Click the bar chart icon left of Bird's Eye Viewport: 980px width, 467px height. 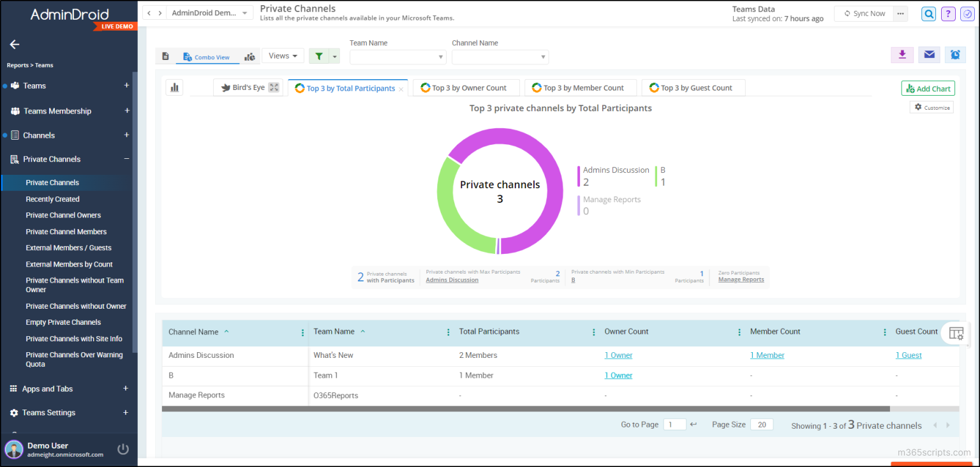point(174,87)
